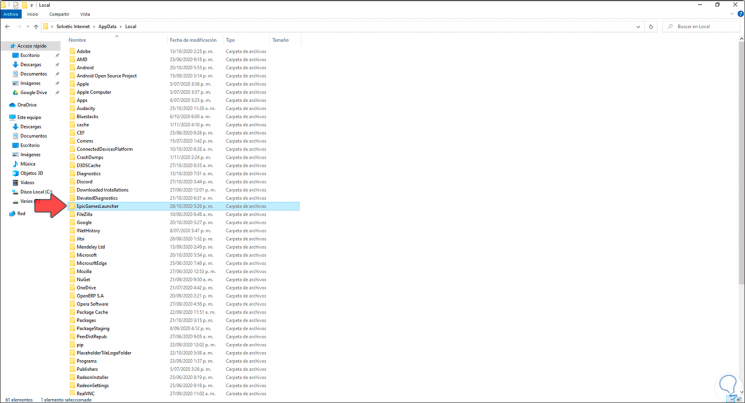745x403 pixels.
Task: Go forward with the right arrow button
Action: (x=19, y=27)
